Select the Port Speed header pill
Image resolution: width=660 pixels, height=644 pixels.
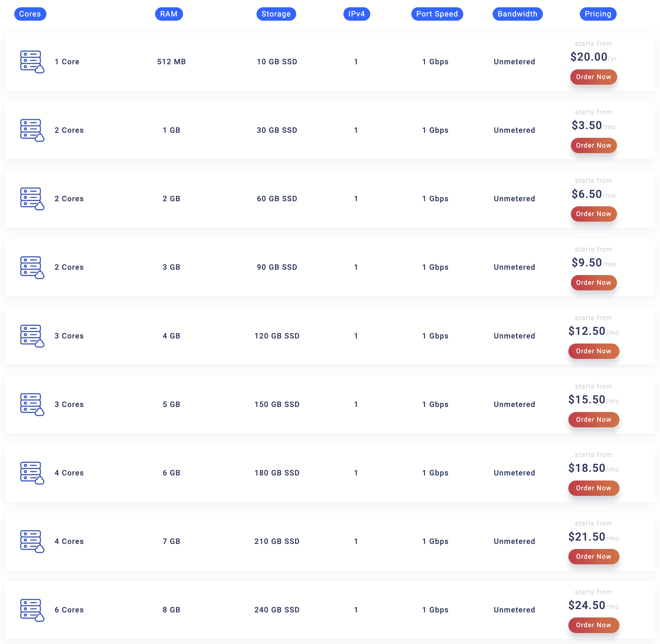coord(437,14)
